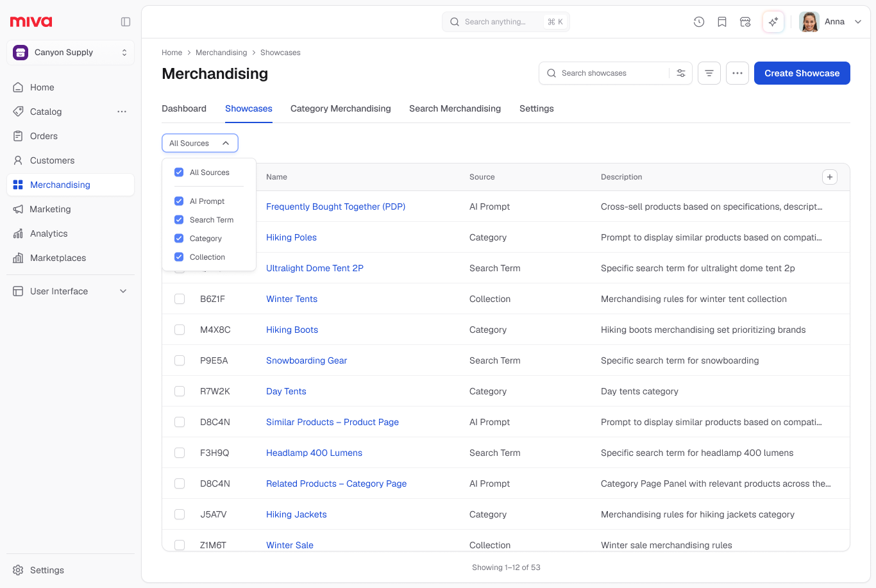The width and height of the screenshot is (876, 588).
Task: Click the Miva logo
Action: (31, 22)
